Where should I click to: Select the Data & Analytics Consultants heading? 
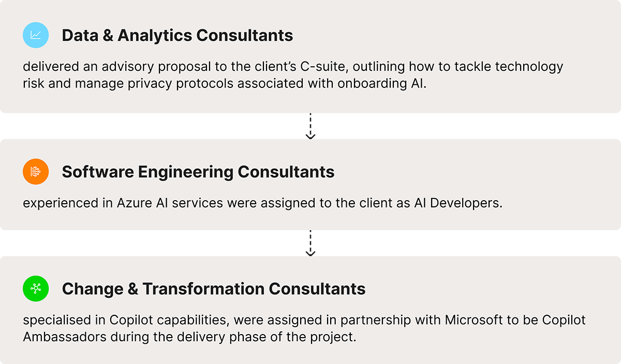click(x=177, y=35)
